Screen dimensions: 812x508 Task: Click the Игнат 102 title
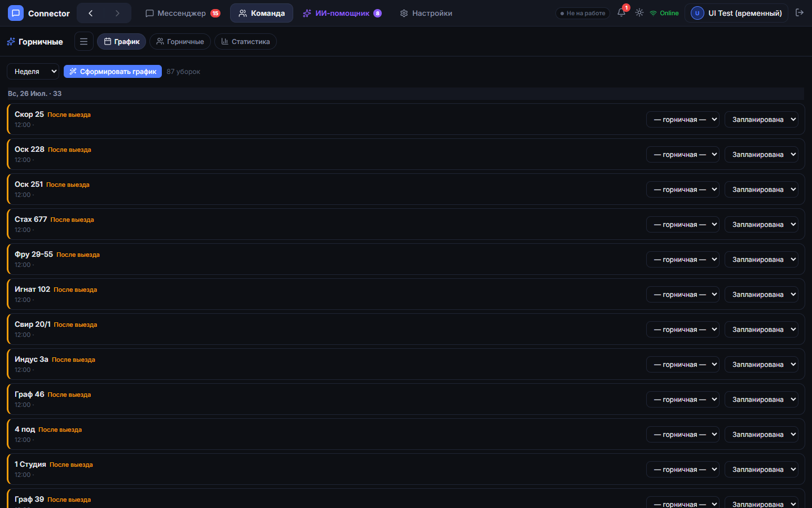pos(32,289)
